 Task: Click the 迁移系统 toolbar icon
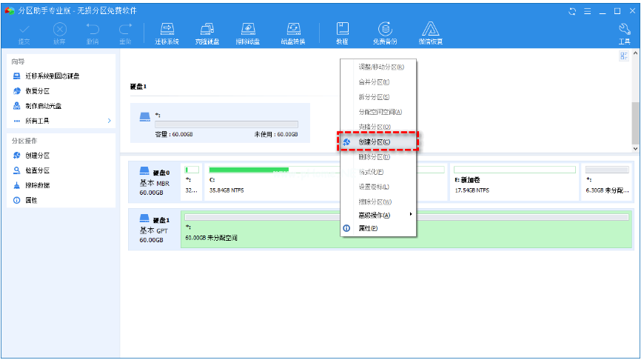pos(167,33)
